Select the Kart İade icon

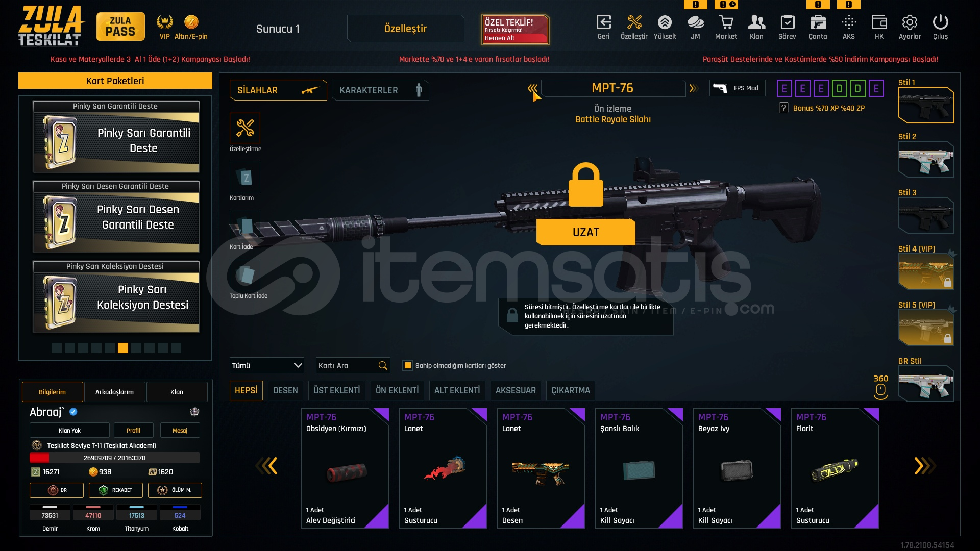(245, 226)
